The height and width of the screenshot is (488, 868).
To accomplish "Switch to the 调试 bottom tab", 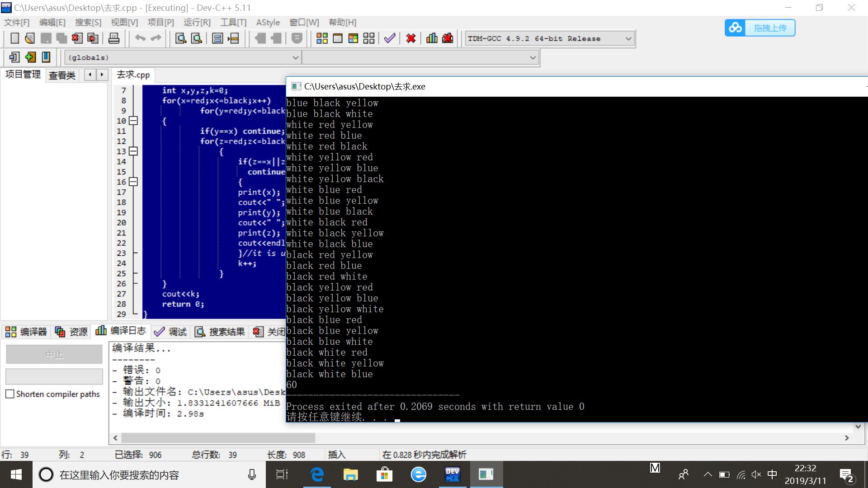I will click(170, 332).
